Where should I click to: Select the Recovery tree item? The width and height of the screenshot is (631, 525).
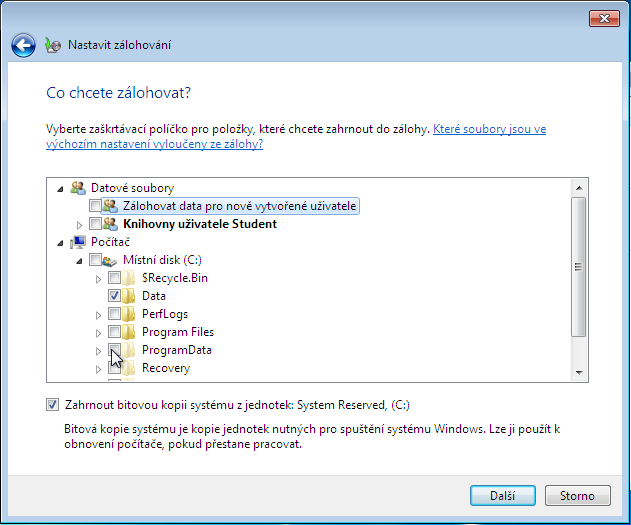[165, 368]
